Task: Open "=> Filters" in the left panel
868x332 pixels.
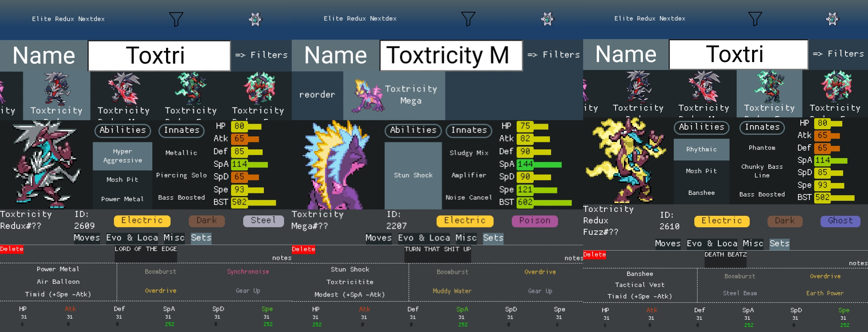Action: pyautogui.click(x=262, y=55)
